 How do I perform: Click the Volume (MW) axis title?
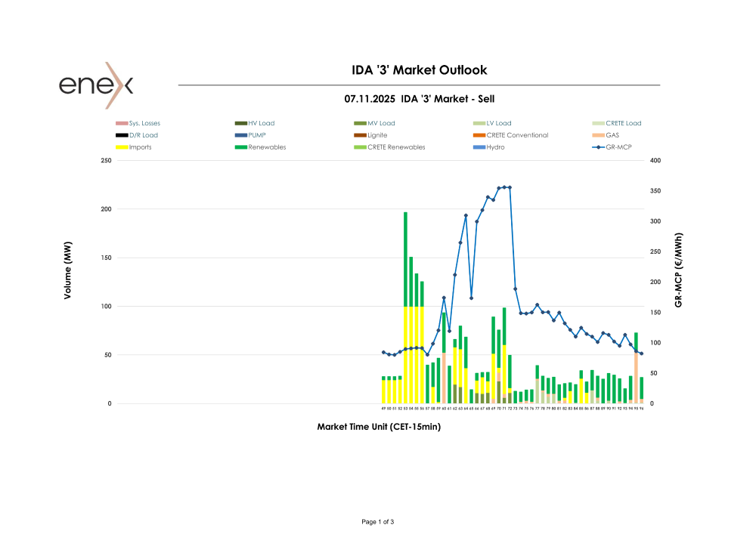point(67,276)
